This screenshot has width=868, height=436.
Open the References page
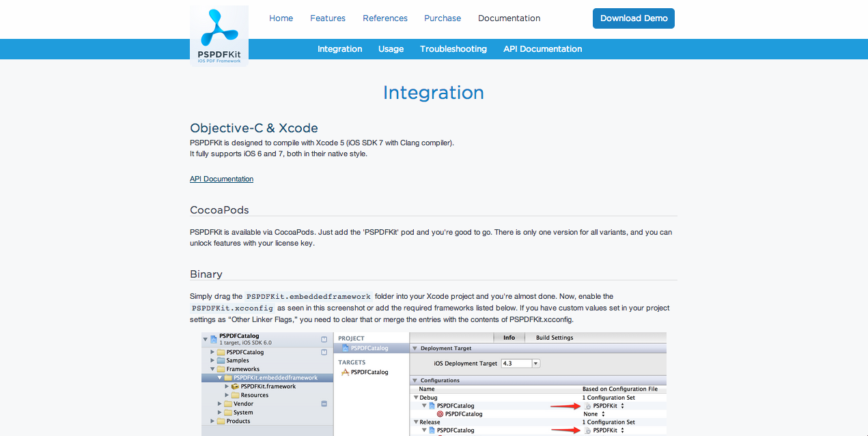(385, 18)
